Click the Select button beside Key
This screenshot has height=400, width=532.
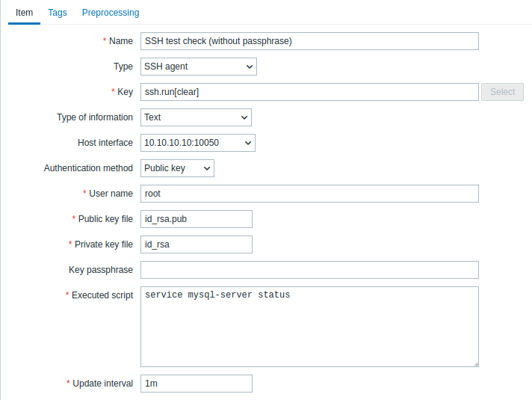(x=502, y=92)
